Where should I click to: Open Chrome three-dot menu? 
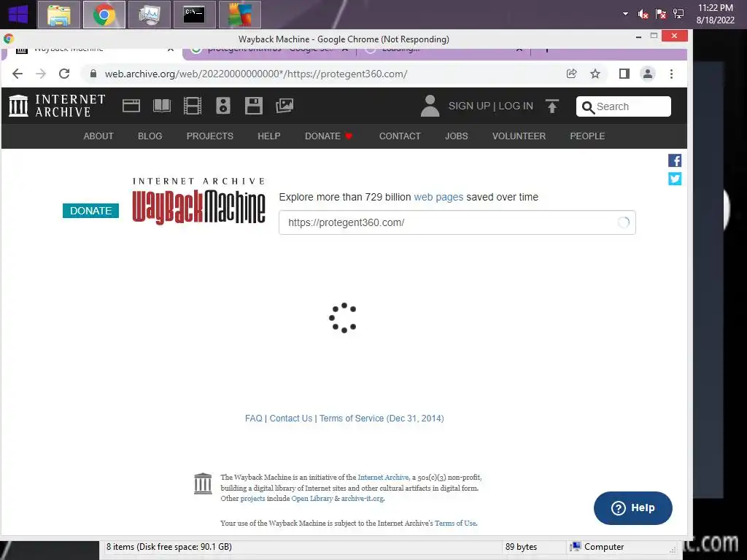[x=671, y=74]
